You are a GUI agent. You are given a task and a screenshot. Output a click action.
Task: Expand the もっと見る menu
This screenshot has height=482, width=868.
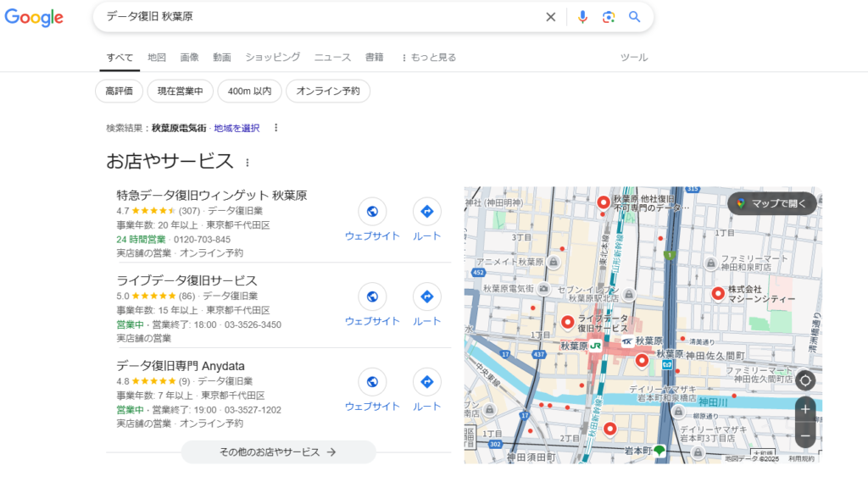[x=428, y=58]
